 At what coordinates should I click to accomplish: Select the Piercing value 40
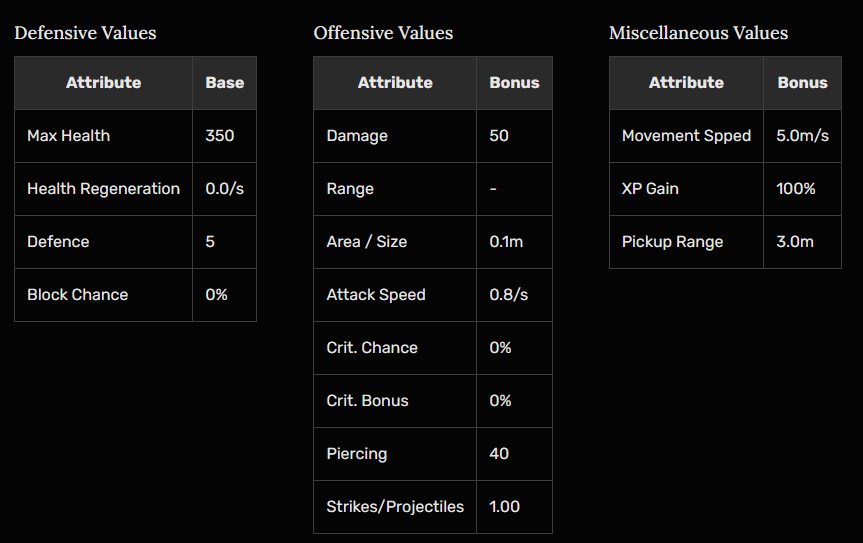coord(499,454)
